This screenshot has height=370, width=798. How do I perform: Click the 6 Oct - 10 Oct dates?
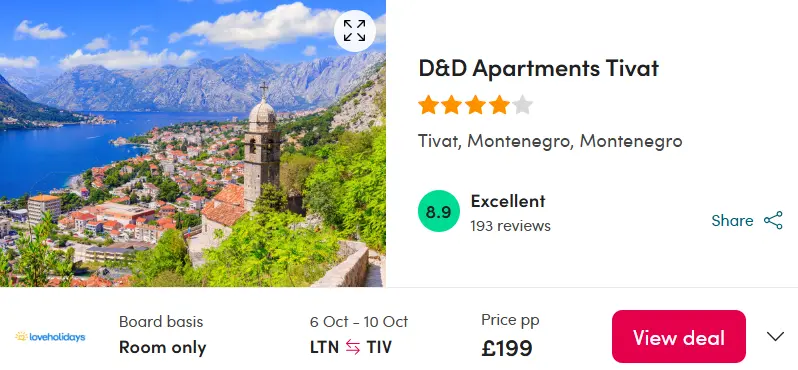pyautogui.click(x=359, y=322)
